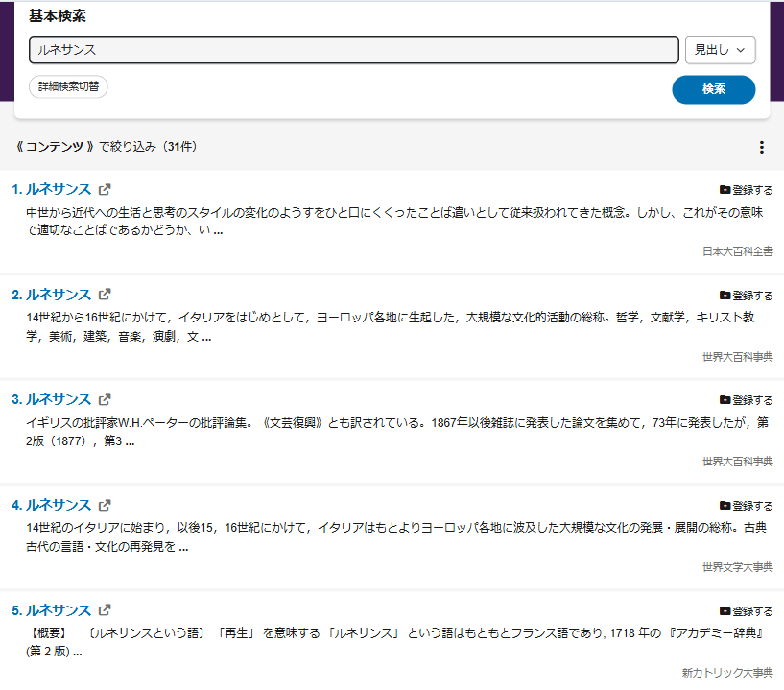784x690 pixels.
Task: Click the 新カトリック大事典 source label
Action: point(727,673)
